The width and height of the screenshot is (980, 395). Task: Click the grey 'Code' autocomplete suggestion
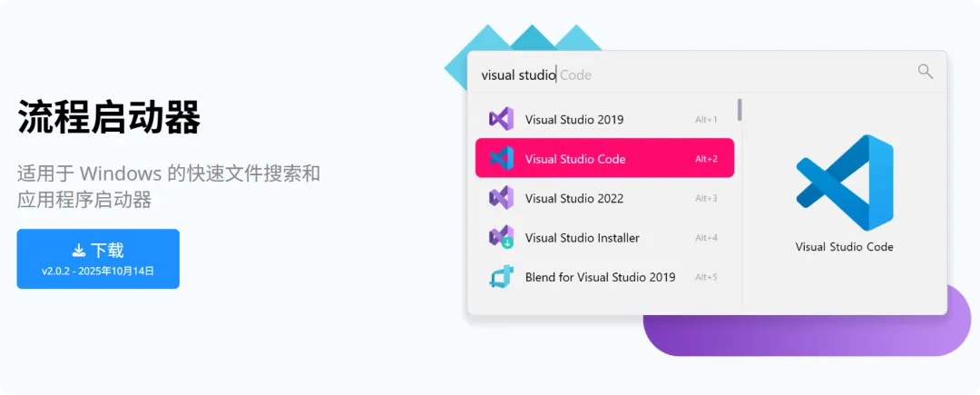(575, 75)
